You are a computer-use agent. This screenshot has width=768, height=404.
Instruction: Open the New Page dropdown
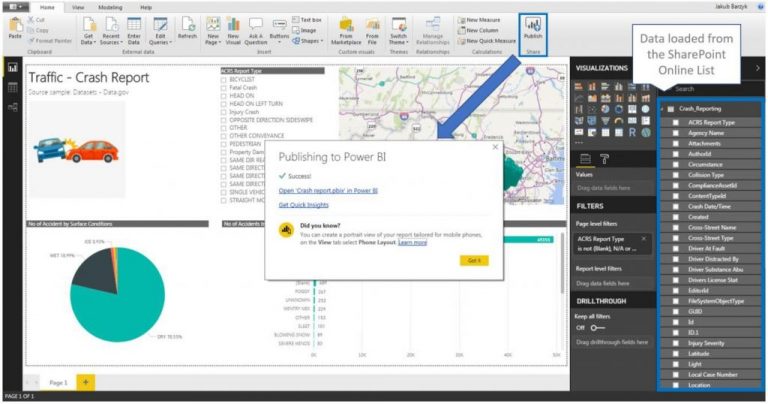[213, 31]
